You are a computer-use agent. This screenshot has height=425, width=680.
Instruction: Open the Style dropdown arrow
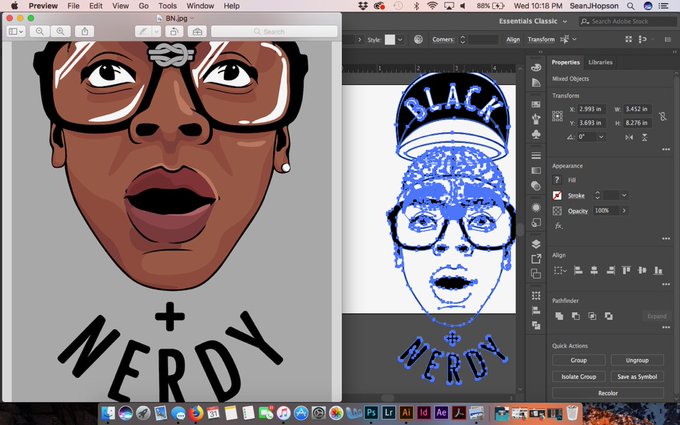click(x=400, y=39)
